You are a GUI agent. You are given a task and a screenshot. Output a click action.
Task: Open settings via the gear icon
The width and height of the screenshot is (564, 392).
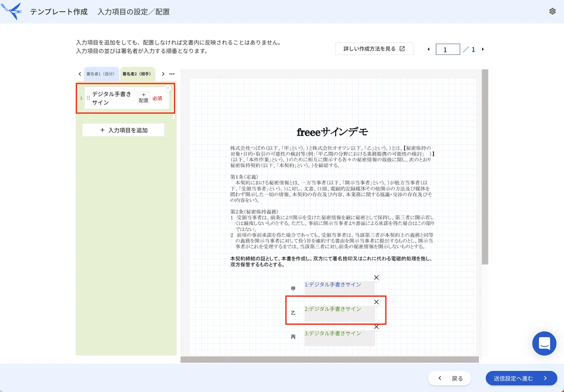coord(552,12)
